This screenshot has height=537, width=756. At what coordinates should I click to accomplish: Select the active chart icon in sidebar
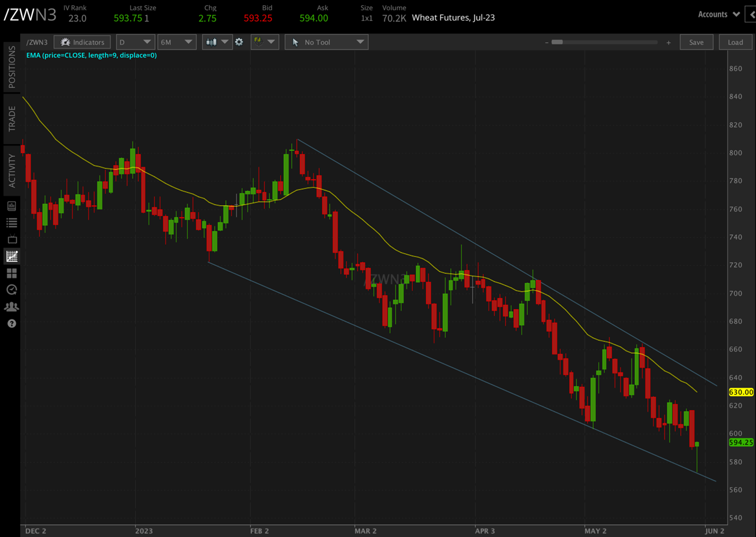(12, 256)
